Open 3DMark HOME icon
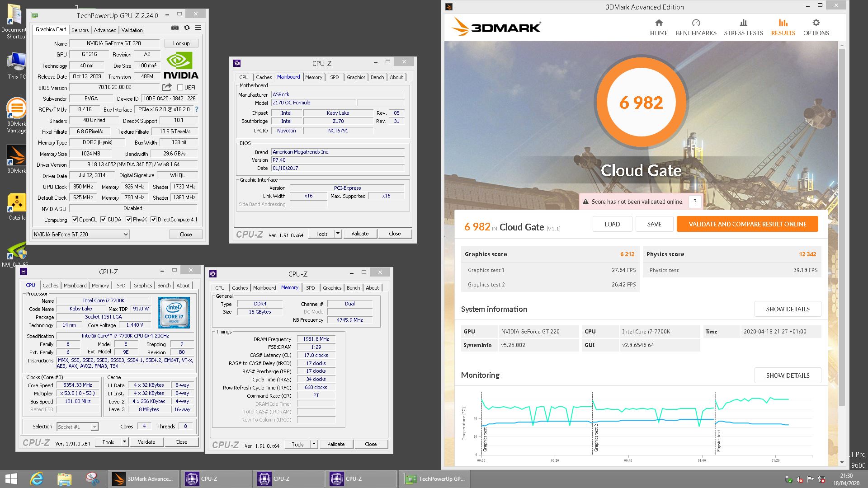Screen dimensions: 868x488 click(x=659, y=23)
